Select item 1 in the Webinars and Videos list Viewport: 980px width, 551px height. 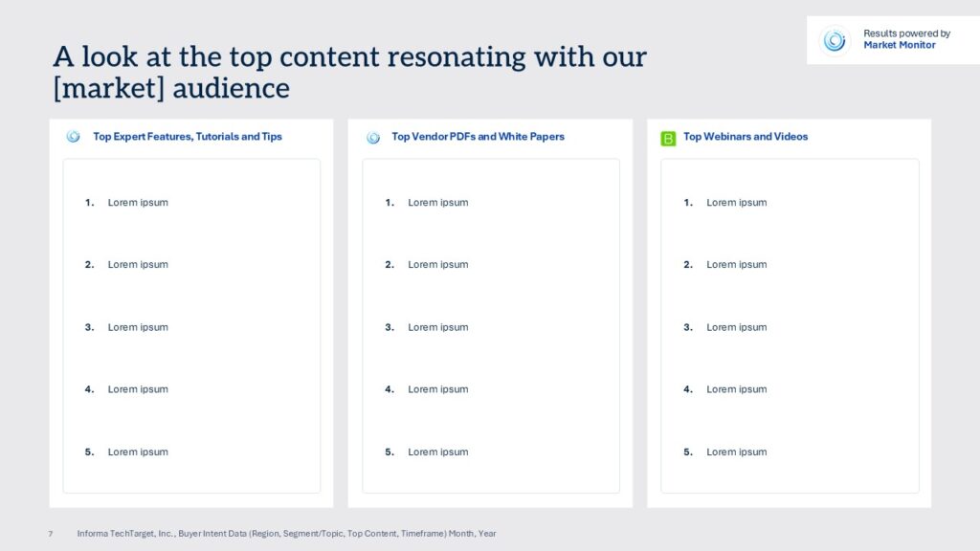tap(736, 203)
